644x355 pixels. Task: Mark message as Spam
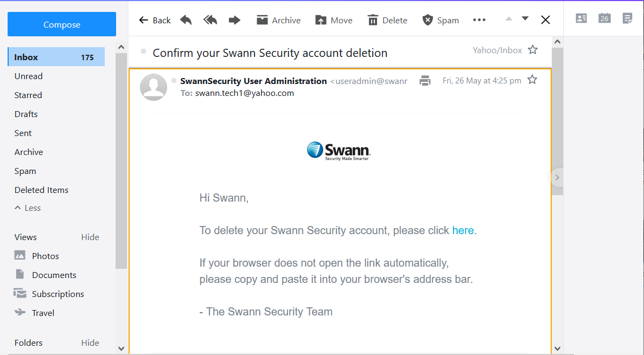441,20
